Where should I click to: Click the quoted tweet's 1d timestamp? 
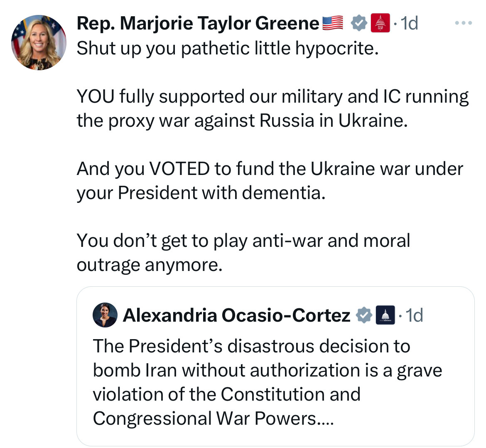(x=414, y=315)
